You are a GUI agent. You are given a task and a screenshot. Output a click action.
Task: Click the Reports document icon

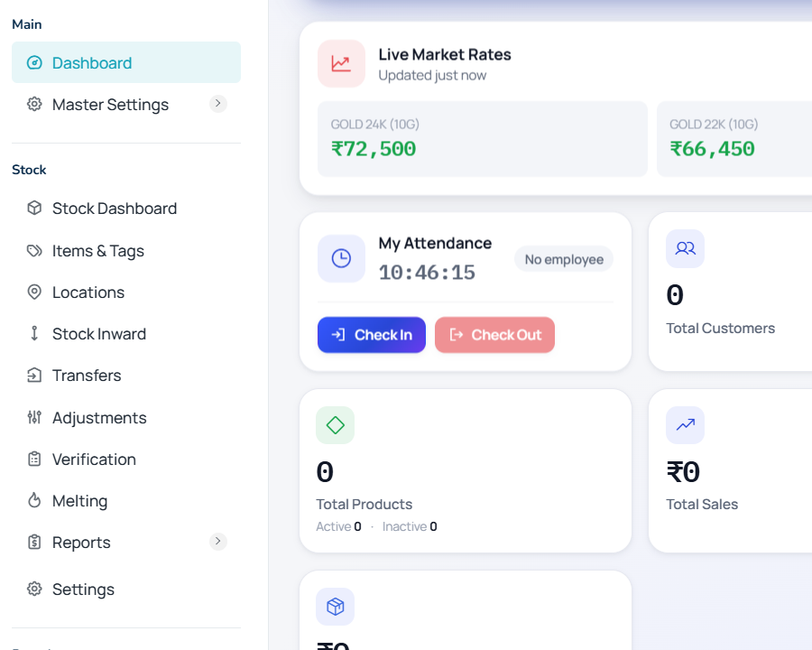pos(34,543)
